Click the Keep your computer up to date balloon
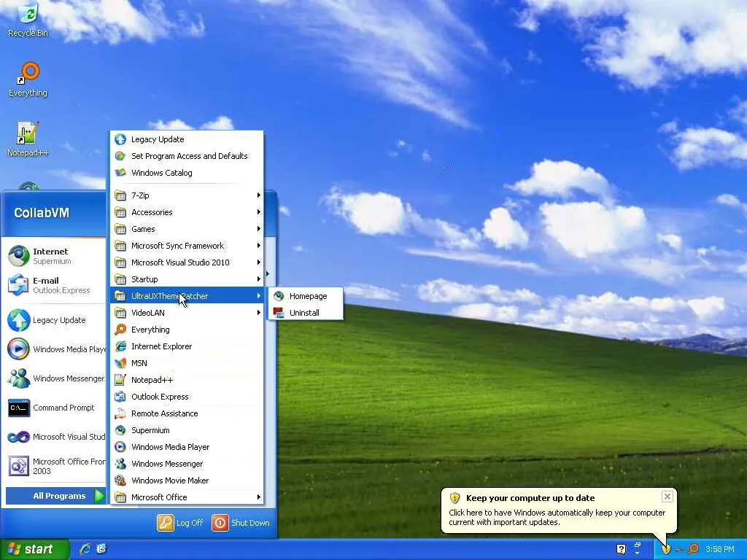 pyautogui.click(x=558, y=510)
